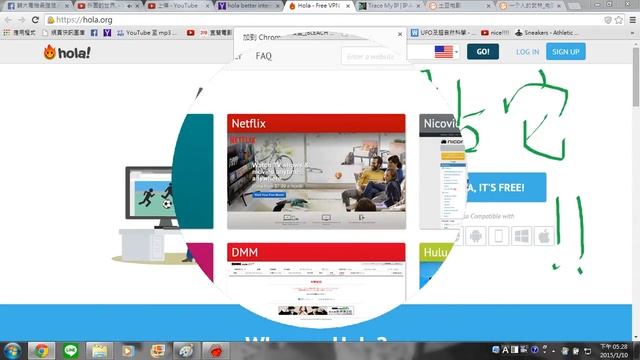Open the FAQ link
Screen dimensions: 640x360
click(263, 56)
